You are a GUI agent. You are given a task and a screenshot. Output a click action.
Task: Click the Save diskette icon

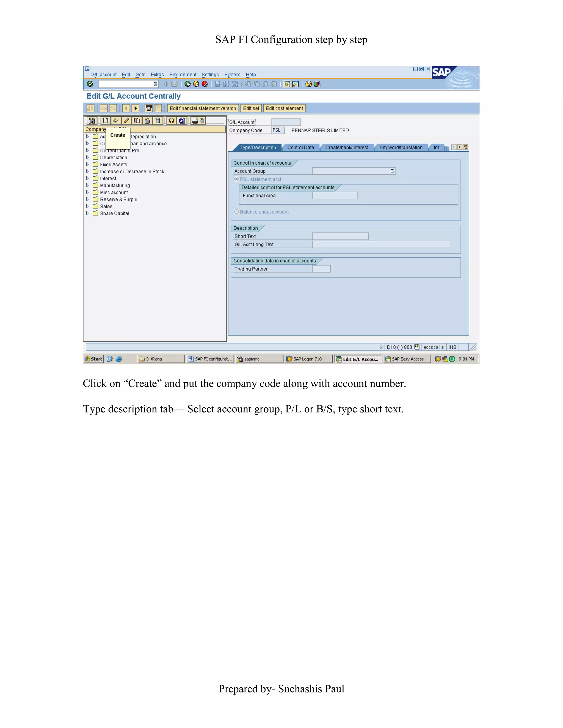(x=175, y=84)
